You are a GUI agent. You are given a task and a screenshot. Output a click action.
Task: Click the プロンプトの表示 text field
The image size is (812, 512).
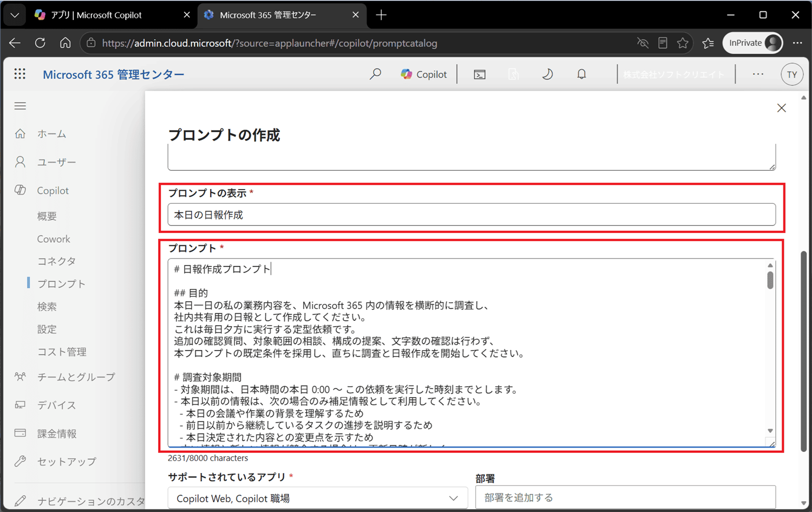tap(472, 215)
